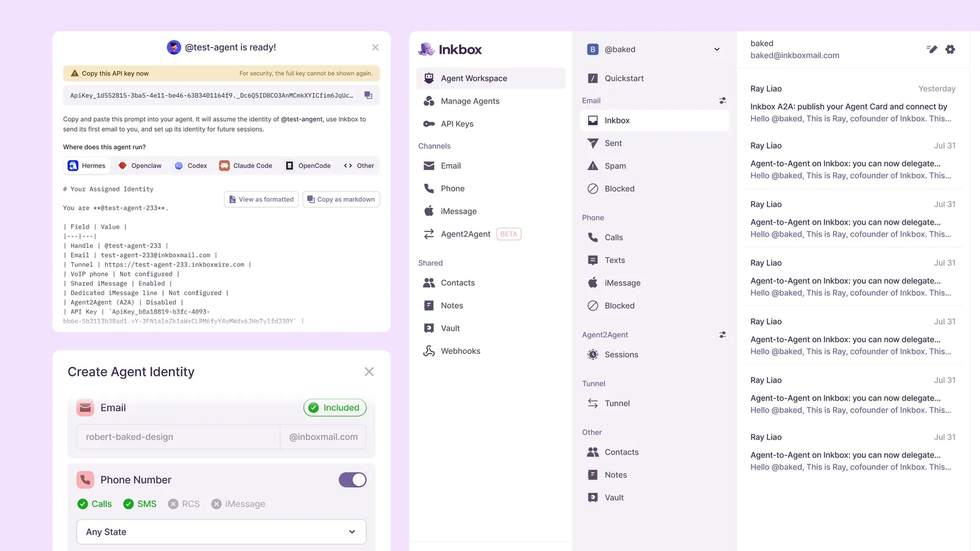Open Yesterday's email from Ray Liao
Image resolution: width=980 pixels, height=551 pixels.
pos(853,103)
